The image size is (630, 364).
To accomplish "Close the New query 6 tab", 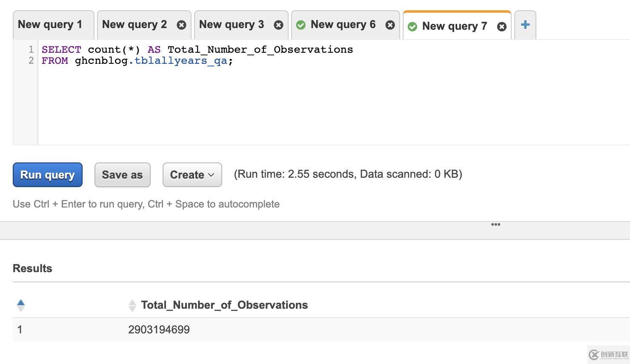I will (x=390, y=25).
